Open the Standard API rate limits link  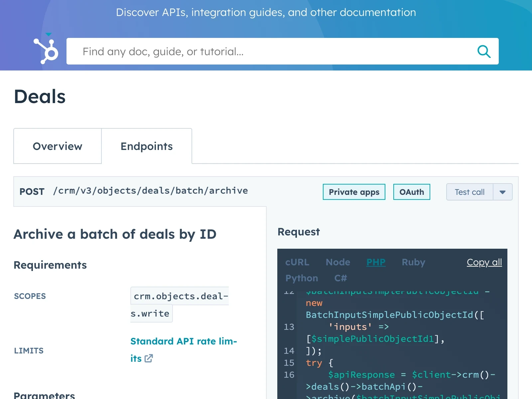point(184,350)
